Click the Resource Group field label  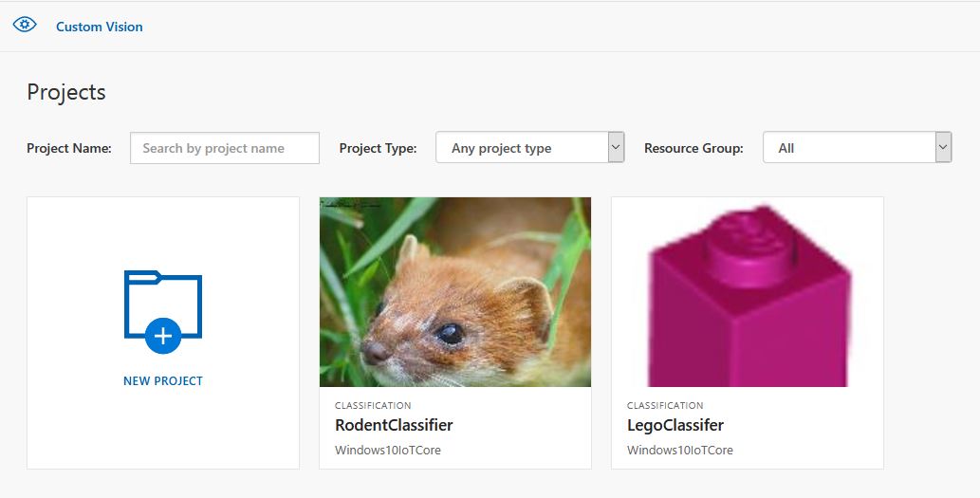click(x=693, y=148)
